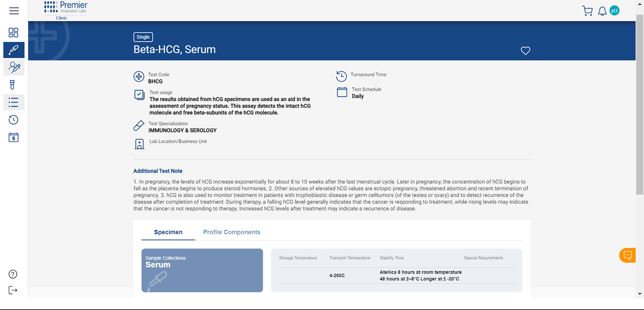Viewport: 644px width, 310px height.
Task: Open the test tube sidebar icon
Action: click(12, 85)
